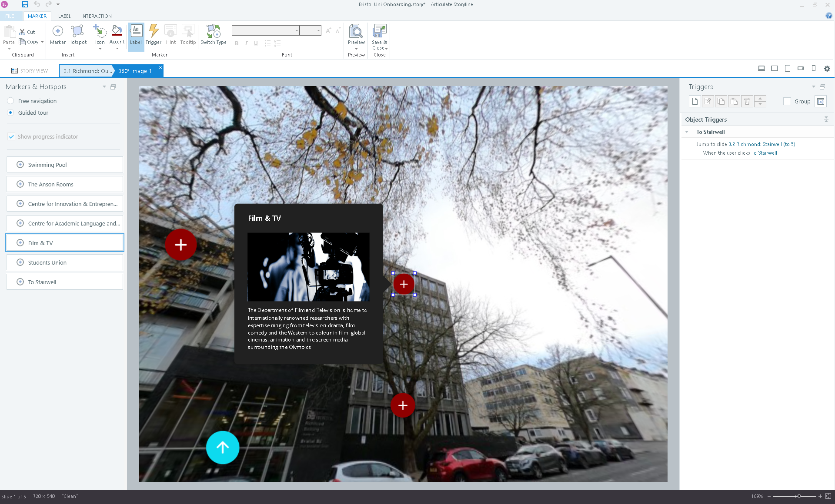
Task: Open the font name dropdown
Action: pos(297,30)
